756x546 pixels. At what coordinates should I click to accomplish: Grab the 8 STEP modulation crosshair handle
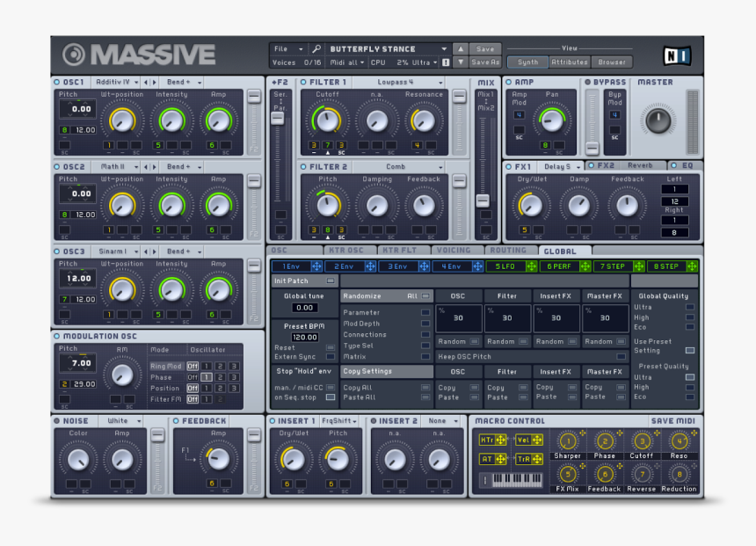[x=692, y=266]
